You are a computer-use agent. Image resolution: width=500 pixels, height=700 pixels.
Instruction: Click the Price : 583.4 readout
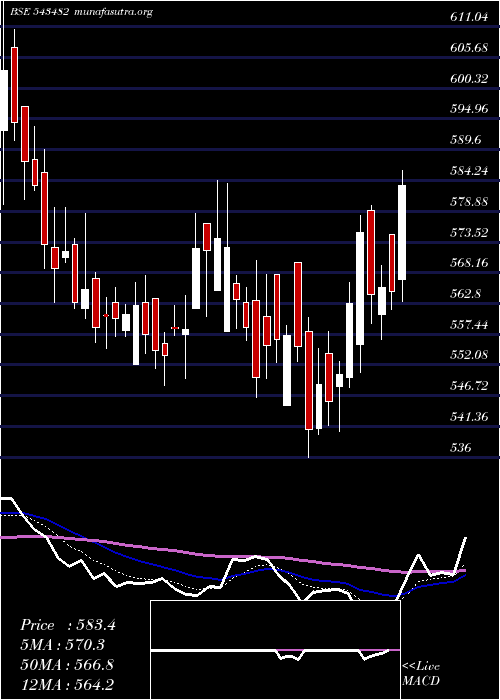pos(68,625)
